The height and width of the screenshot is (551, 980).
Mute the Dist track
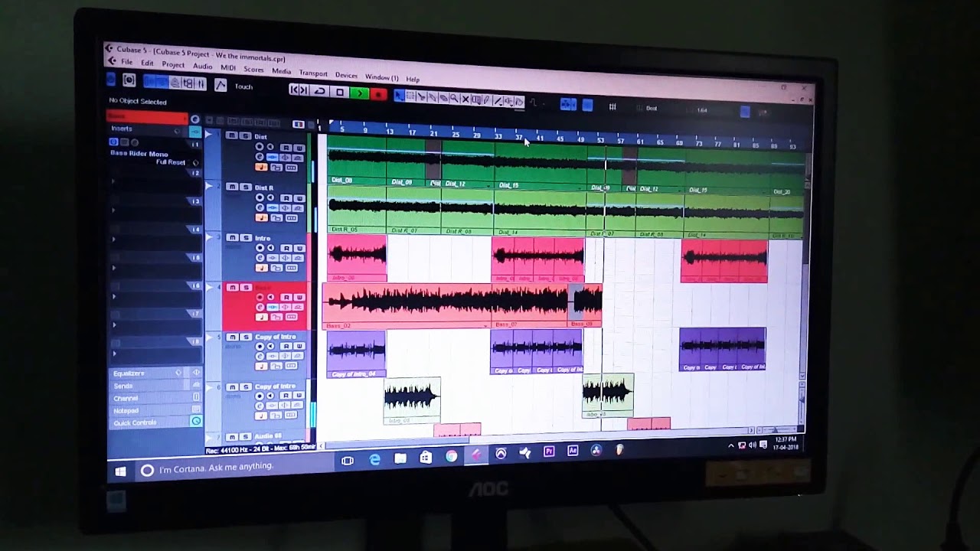pyautogui.click(x=232, y=135)
